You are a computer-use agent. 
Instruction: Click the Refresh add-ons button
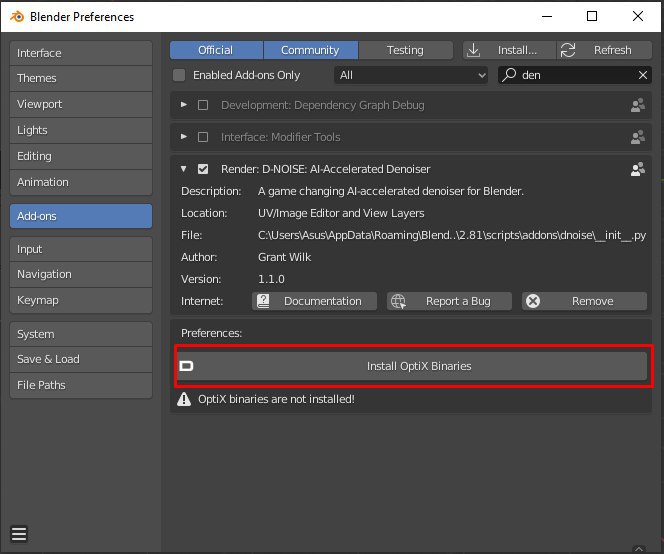coord(604,50)
